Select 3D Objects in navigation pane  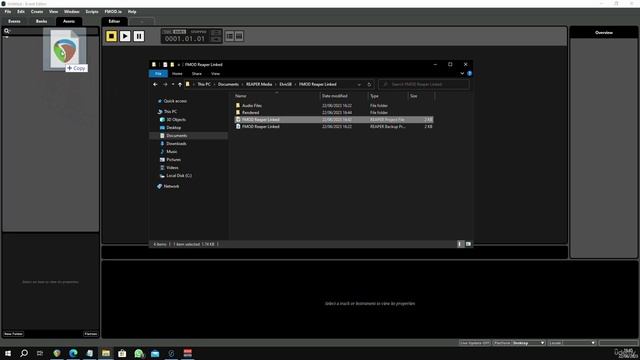[176, 120]
